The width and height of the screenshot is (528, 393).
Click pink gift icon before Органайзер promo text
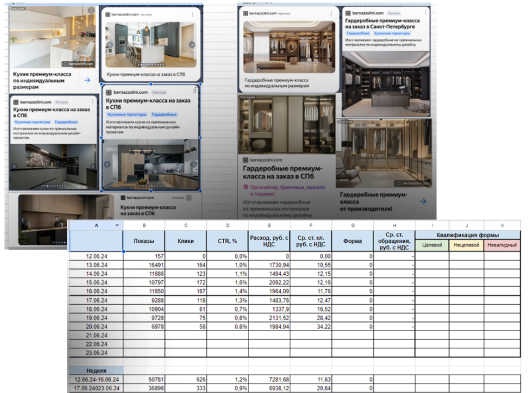click(245, 187)
